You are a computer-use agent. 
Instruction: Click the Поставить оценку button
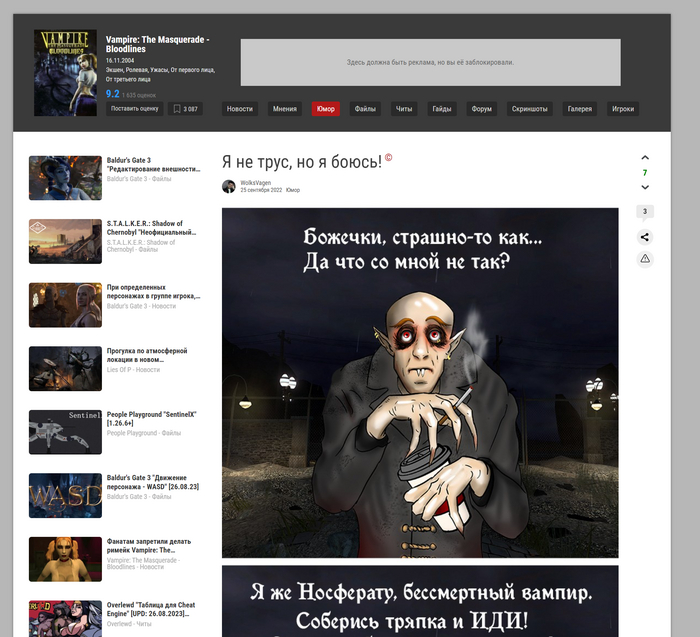(134, 109)
